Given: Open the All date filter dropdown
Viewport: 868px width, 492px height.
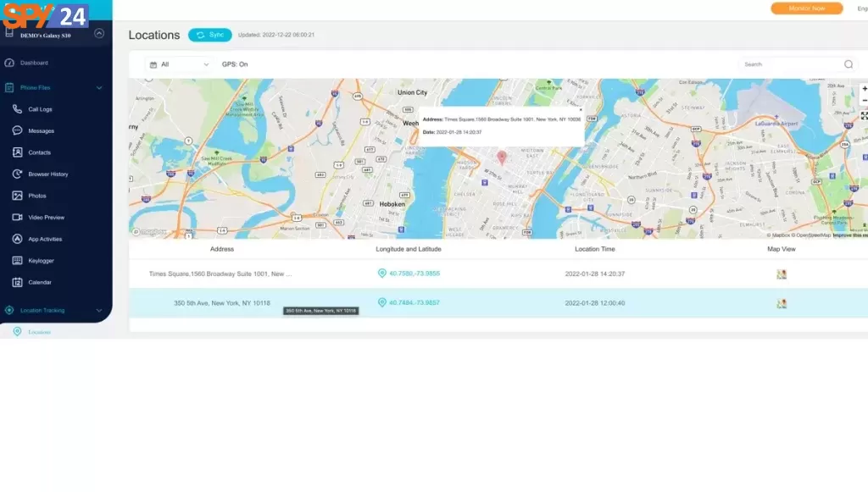Looking at the screenshot, I should coord(180,64).
